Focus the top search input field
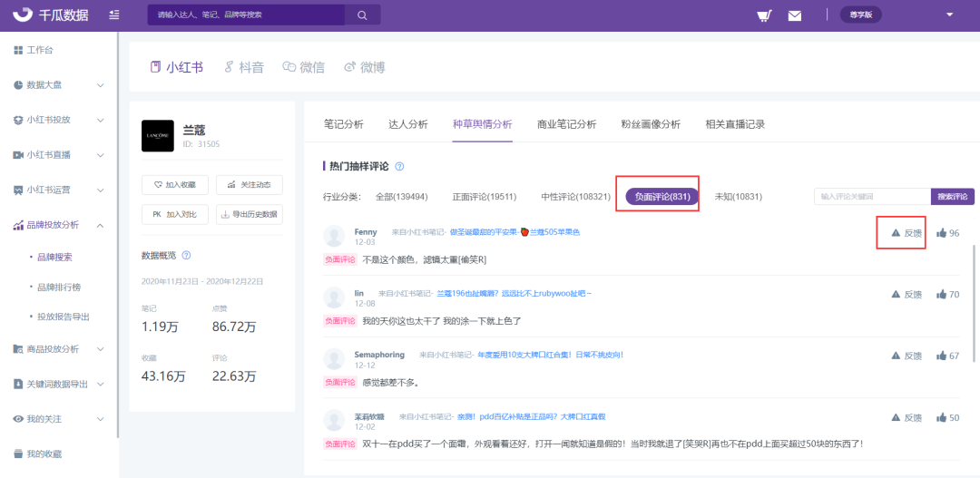This screenshot has width=980, height=478. pos(246,15)
